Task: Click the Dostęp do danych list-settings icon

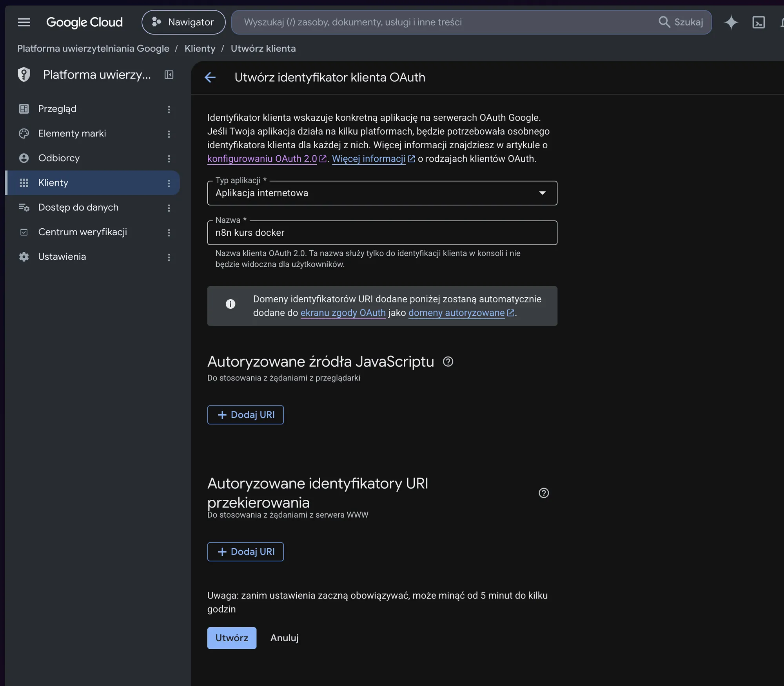Action: [x=24, y=207]
